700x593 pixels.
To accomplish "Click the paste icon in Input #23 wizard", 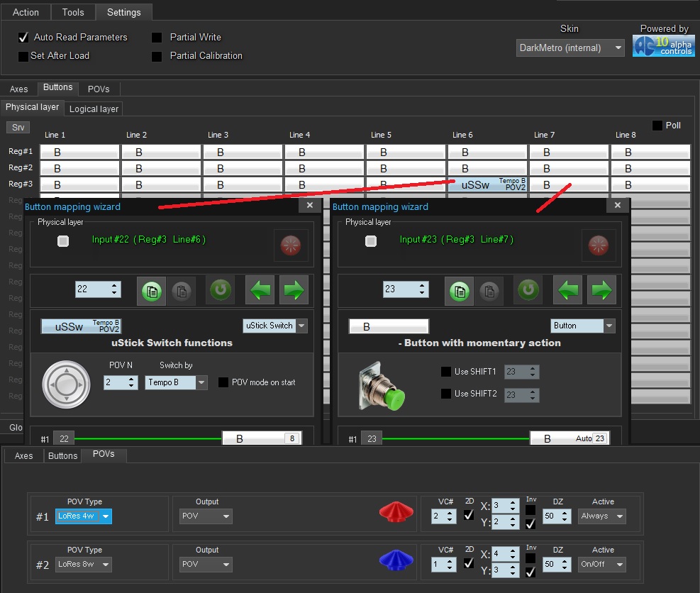I will [489, 290].
